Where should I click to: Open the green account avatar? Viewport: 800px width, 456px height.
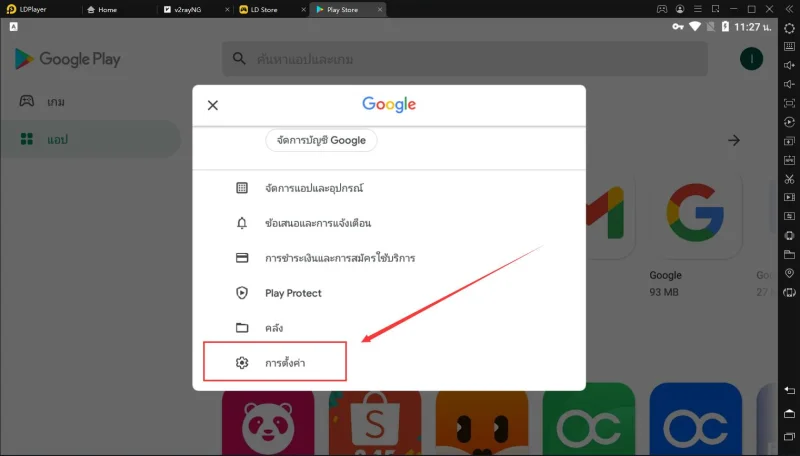coord(751,59)
